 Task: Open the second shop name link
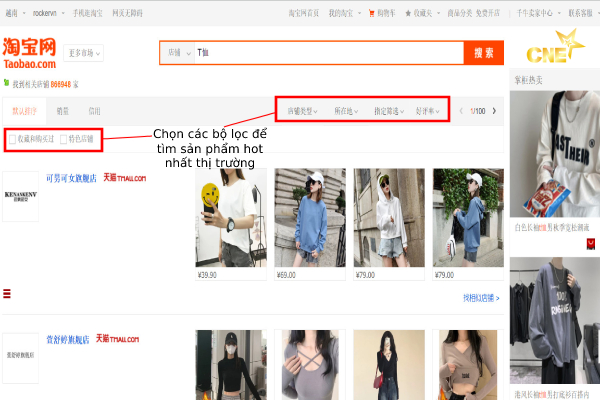point(68,340)
